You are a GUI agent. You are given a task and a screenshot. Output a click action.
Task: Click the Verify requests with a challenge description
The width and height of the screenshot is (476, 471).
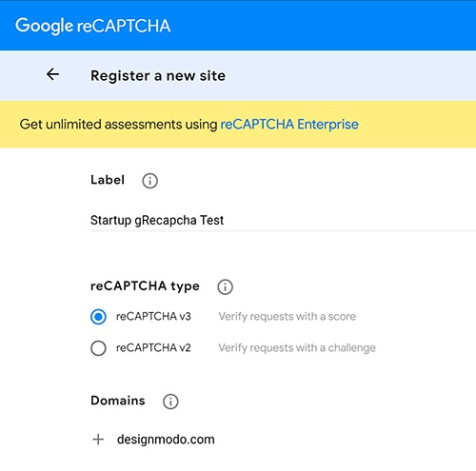coord(297,348)
